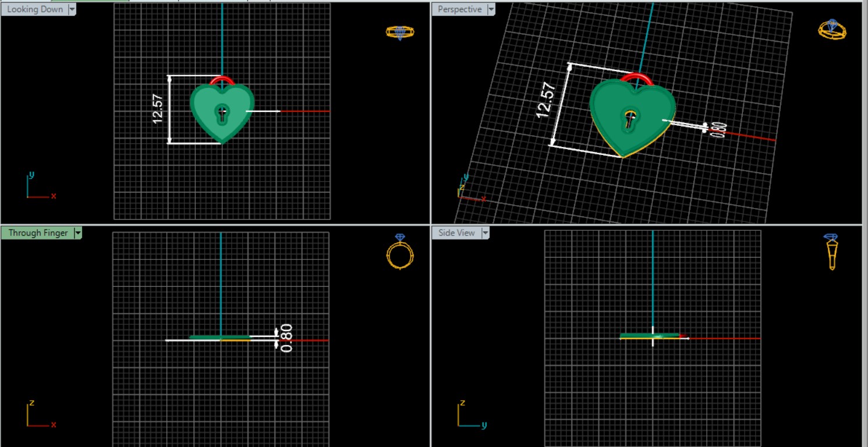Click the side ring icon in Side View viewport

tap(831, 252)
